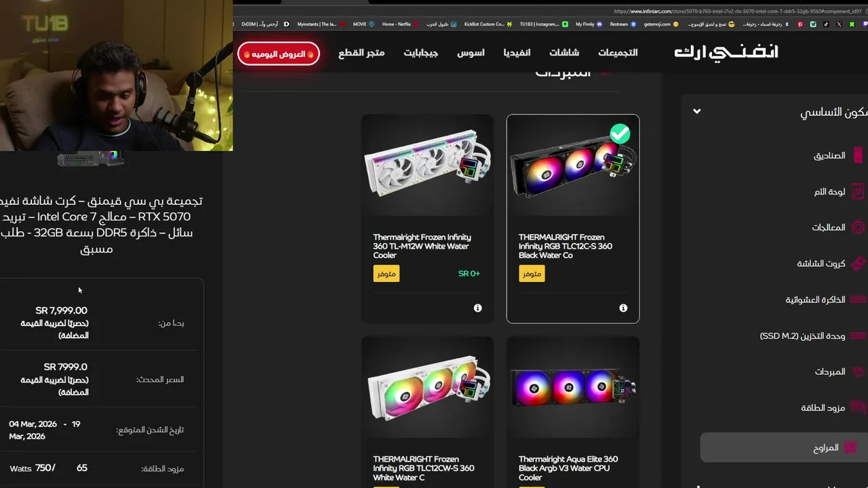
Task: Open the power supply (مزود الطاقة) category
Action: coord(823,407)
